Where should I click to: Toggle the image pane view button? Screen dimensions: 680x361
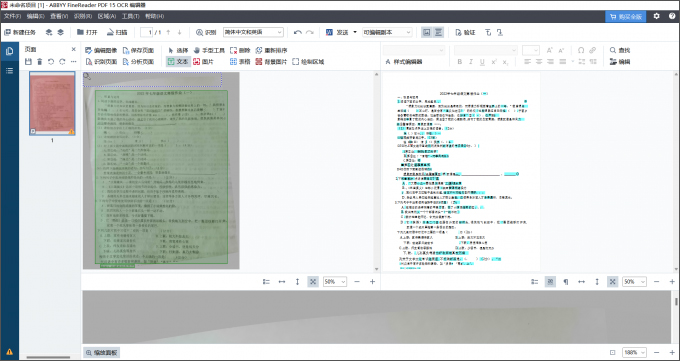click(x=427, y=33)
